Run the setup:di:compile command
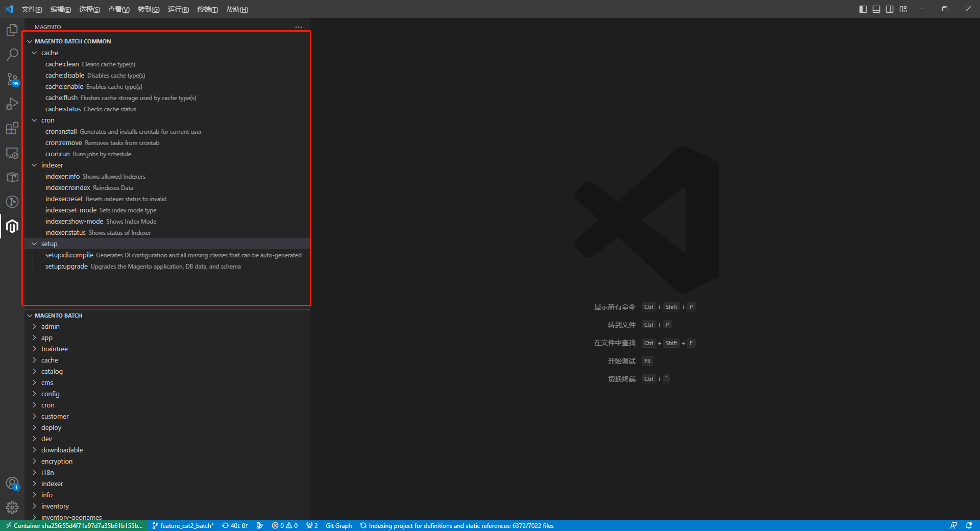This screenshot has height=531, width=980. (167, 255)
